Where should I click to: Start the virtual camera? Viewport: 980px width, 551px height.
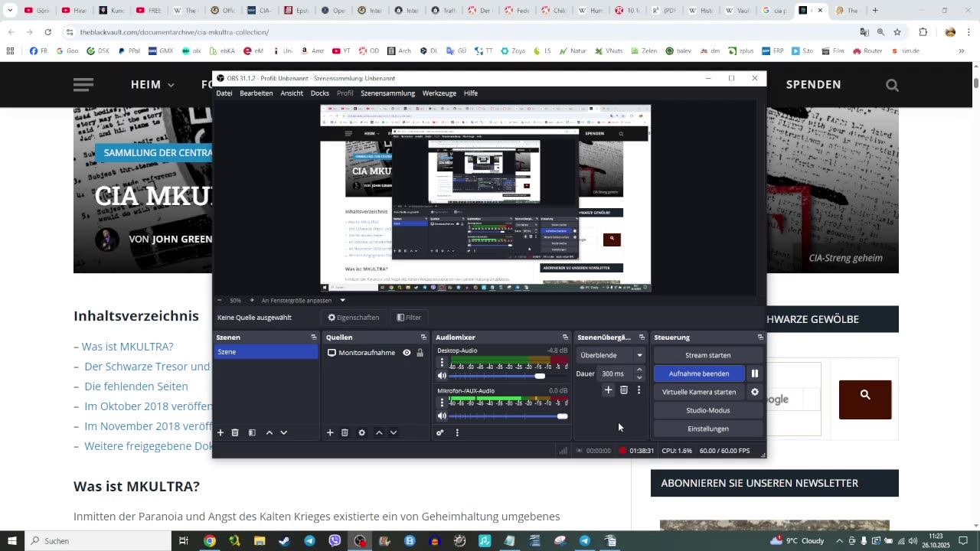point(699,392)
